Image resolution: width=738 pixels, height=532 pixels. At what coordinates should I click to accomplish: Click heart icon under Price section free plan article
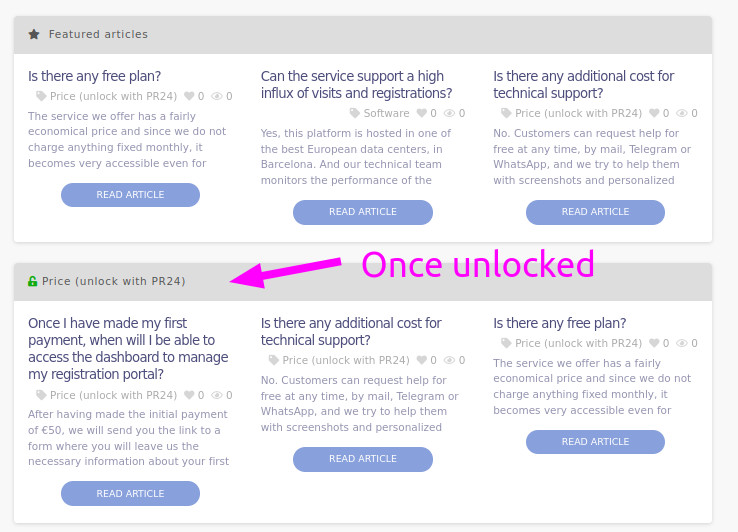(653, 343)
